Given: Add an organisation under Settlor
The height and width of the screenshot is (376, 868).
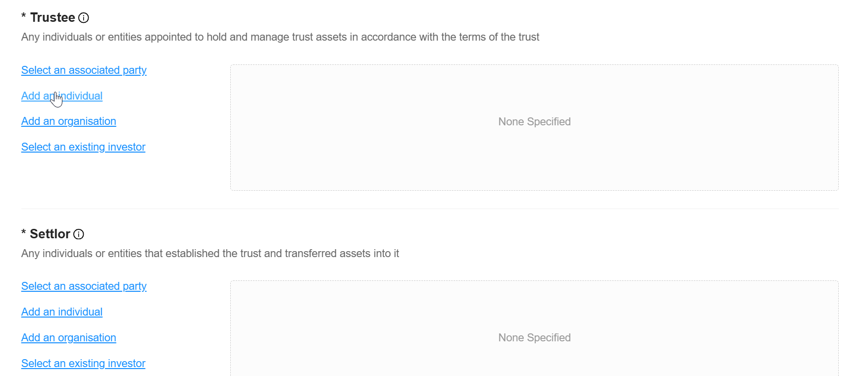Looking at the screenshot, I should point(68,338).
